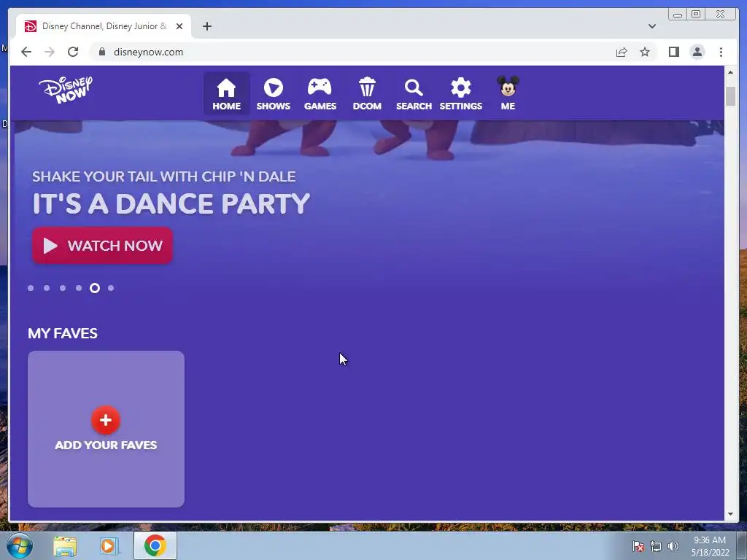Restore down the Chrome window
This screenshot has height=560, width=747.
pyautogui.click(x=696, y=15)
